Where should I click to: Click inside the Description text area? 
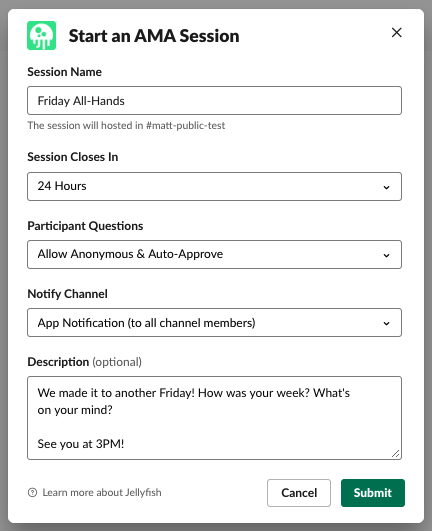click(x=214, y=418)
